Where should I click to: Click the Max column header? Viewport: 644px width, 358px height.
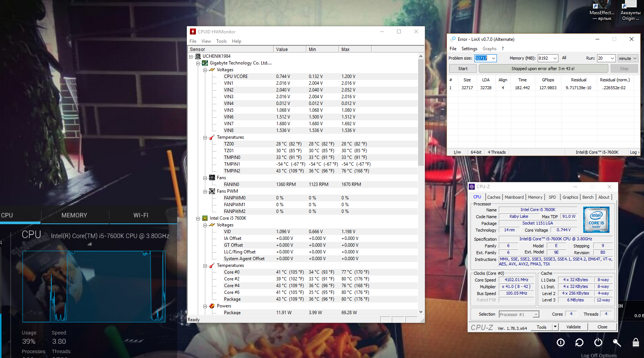[x=355, y=49]
